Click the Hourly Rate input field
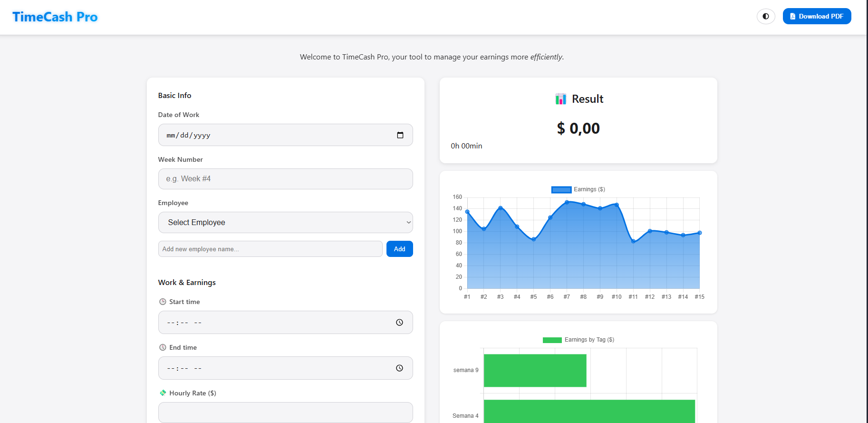 coord(285,413)
